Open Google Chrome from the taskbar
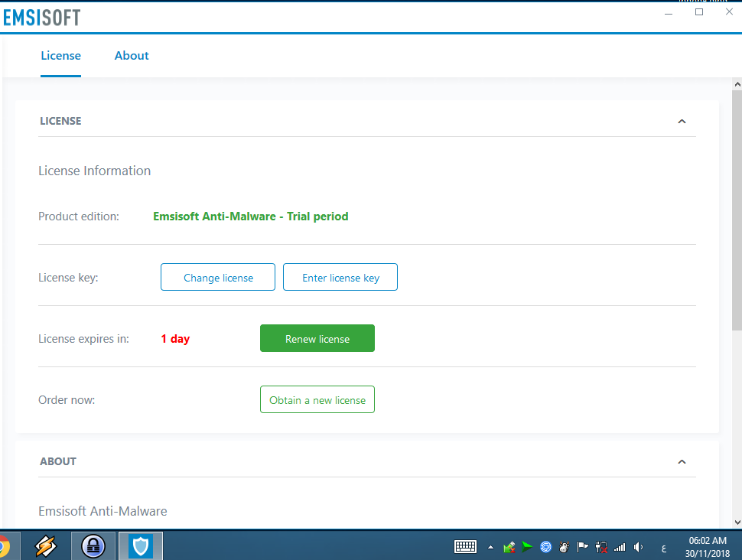This screenshot has width=742, height=560. point(4,546)
